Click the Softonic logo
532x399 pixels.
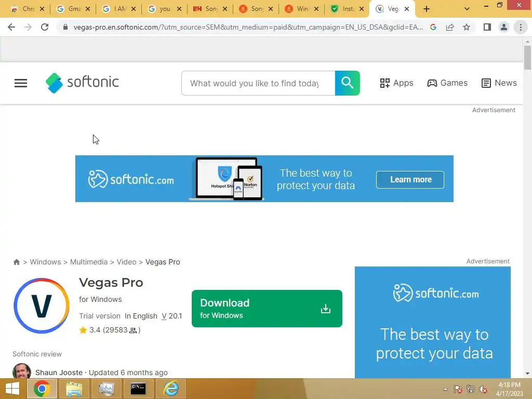[x=83, y=83]
